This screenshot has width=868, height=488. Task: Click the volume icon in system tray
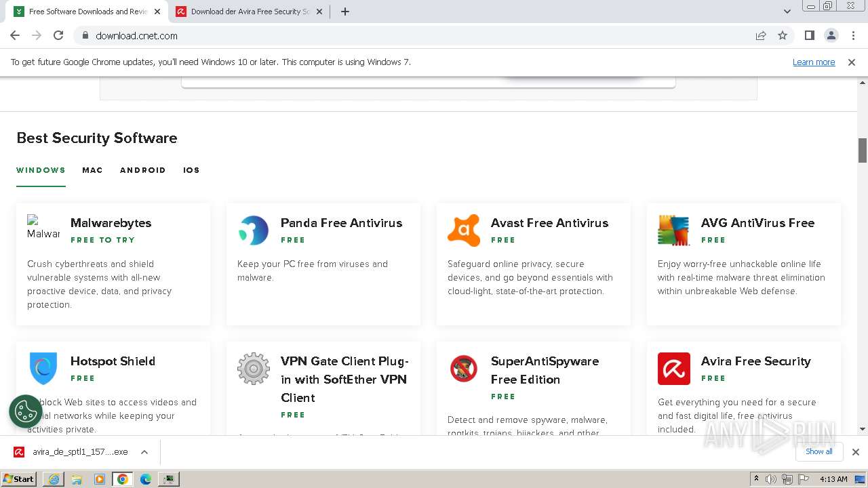point(771,479)
